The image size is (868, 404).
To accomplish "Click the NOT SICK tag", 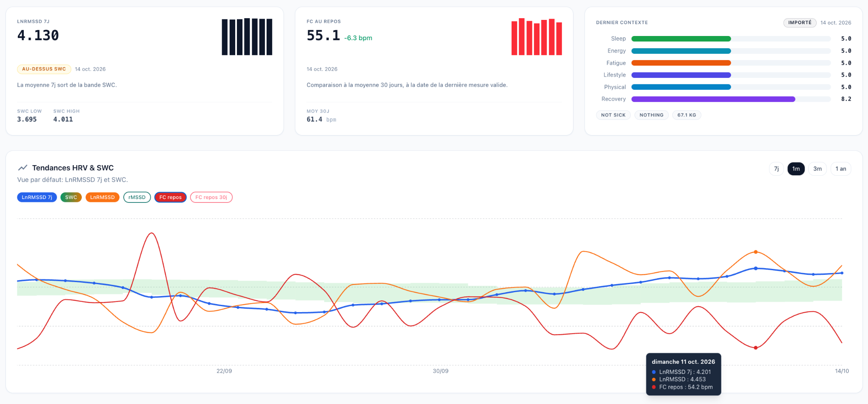I will tap(613, 115).
